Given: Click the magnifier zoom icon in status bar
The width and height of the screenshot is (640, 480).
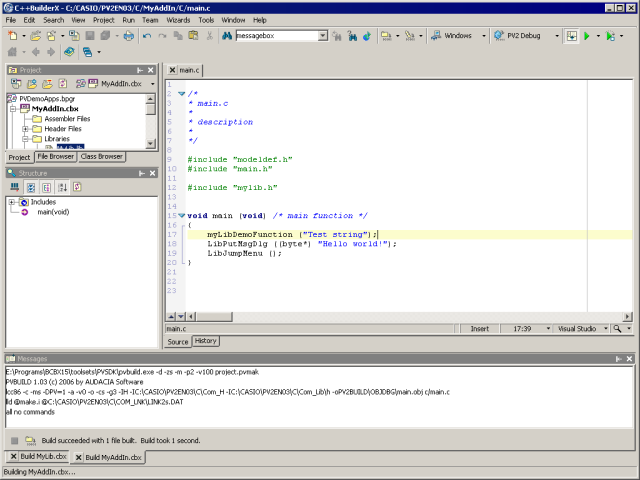Looking at the screenshot, I should click(x=617, y=329).
